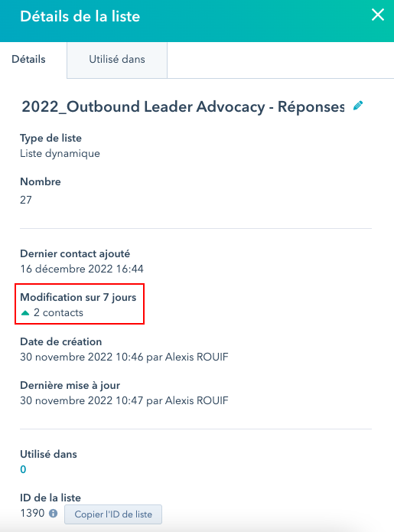Viewport: 394px width, 532px height.
Task: Open the Utilisé dans tab
Action: coord(117,60)
